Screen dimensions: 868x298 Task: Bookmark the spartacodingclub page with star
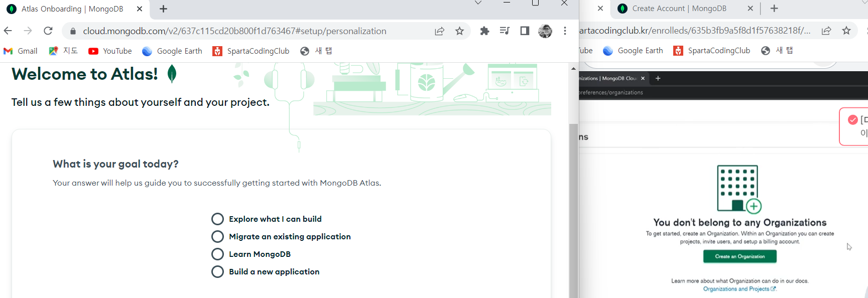pyautogui.click(x=846, y=31)
